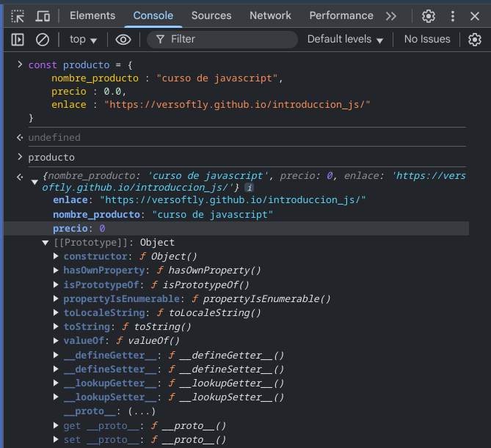Expand the __defineSetter__ property

[x=56, y=369]
